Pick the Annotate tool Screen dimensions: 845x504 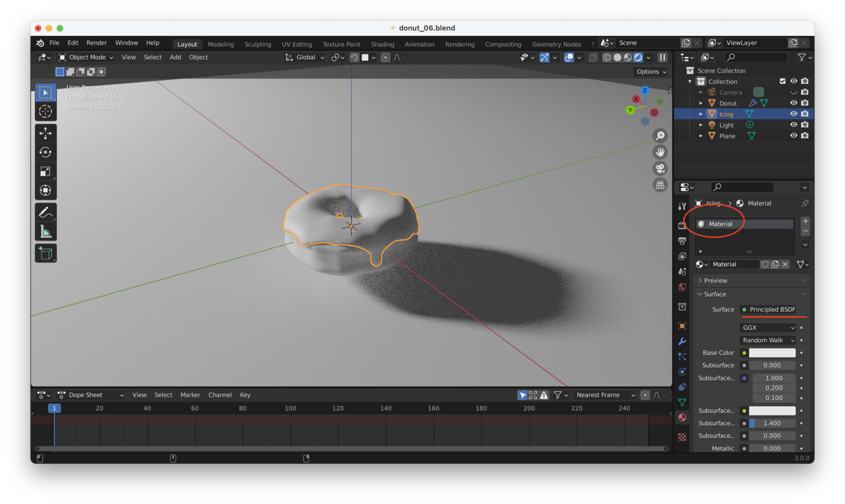coord(46,211)
